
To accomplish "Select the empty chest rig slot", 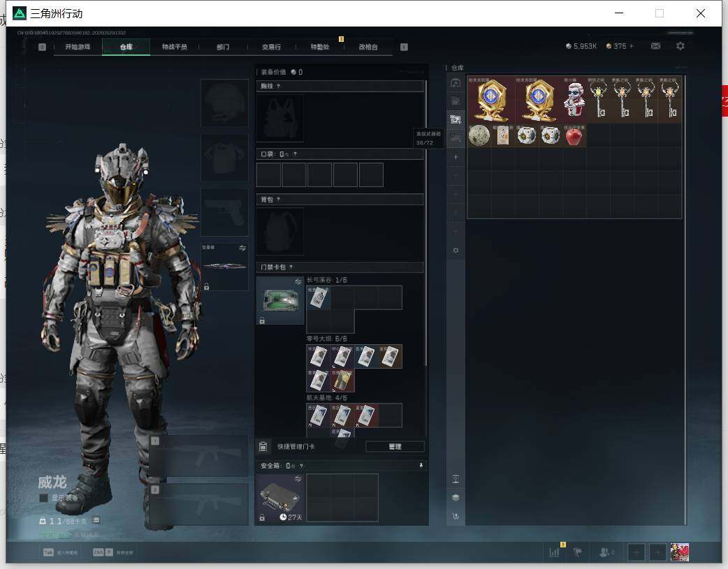I will pyautogui.click(x=280, y=119).
